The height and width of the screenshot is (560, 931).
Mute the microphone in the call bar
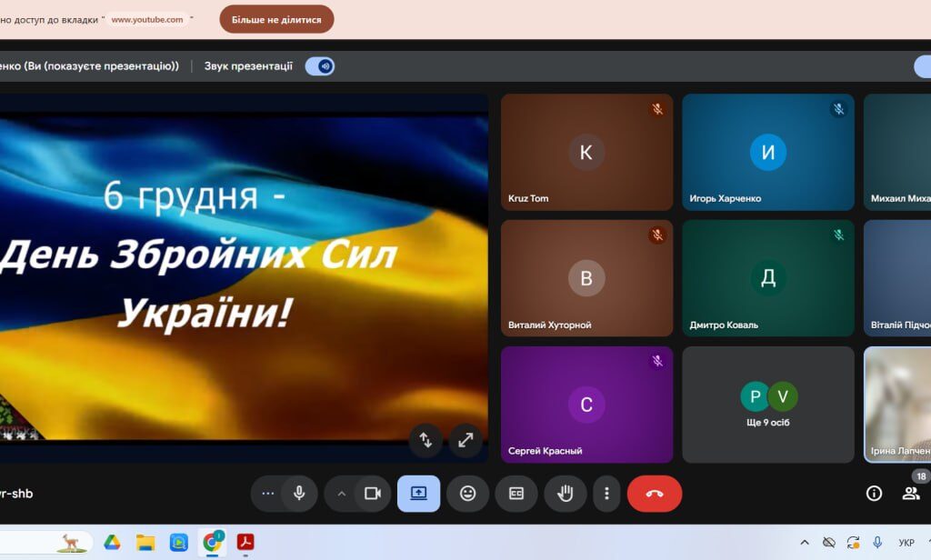(x=298, y=494)
